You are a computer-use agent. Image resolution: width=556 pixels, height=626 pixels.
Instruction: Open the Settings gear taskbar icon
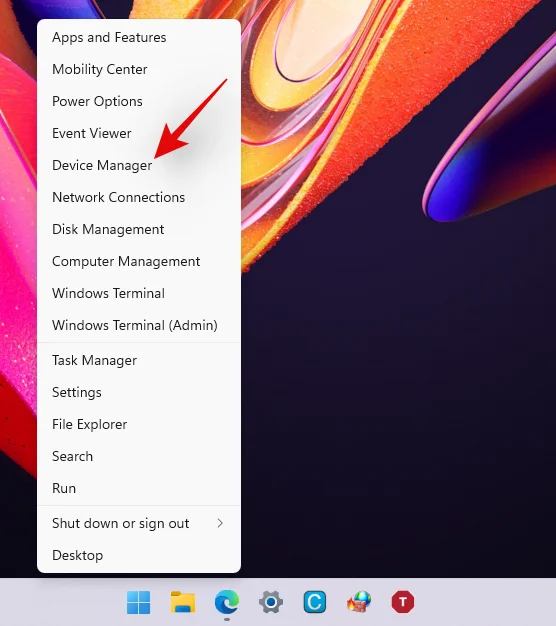click(x=271, y=602)
